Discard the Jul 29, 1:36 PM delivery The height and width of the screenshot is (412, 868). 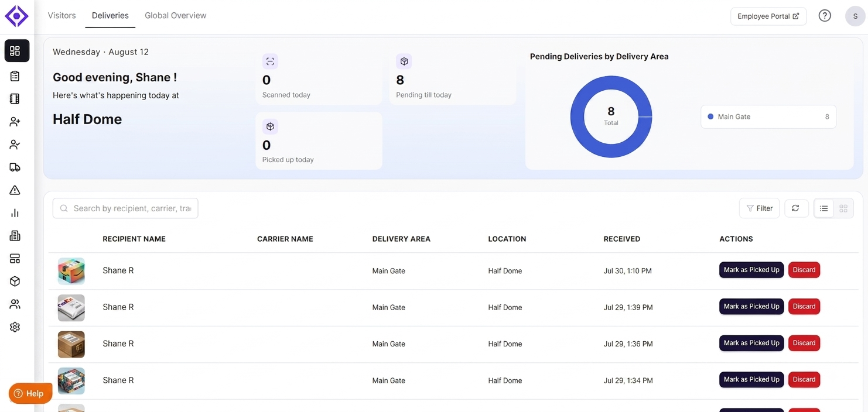click(x=804, y=343)
